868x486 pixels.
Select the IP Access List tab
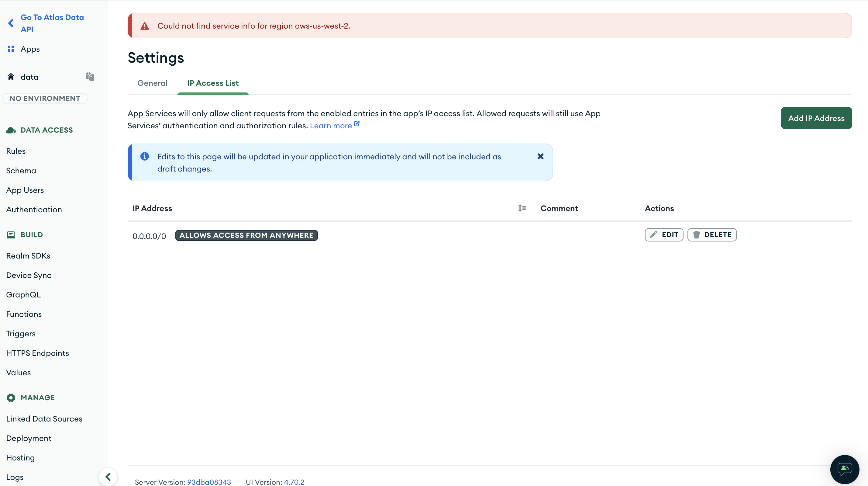(213, 83)
